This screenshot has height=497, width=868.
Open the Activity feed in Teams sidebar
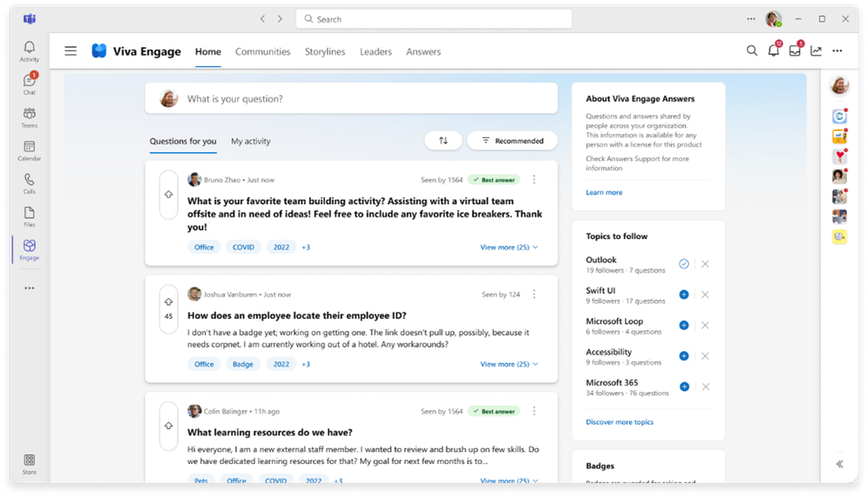(30, 51)
